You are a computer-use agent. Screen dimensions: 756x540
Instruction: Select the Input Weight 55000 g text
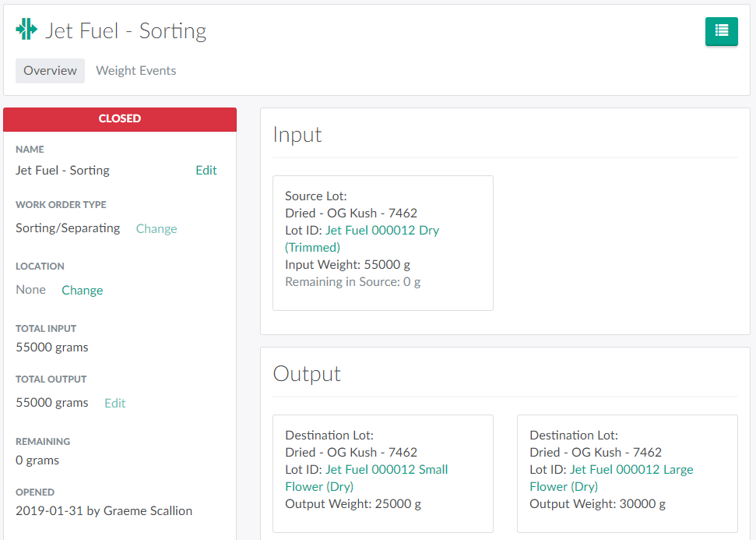tap(347, 265)
